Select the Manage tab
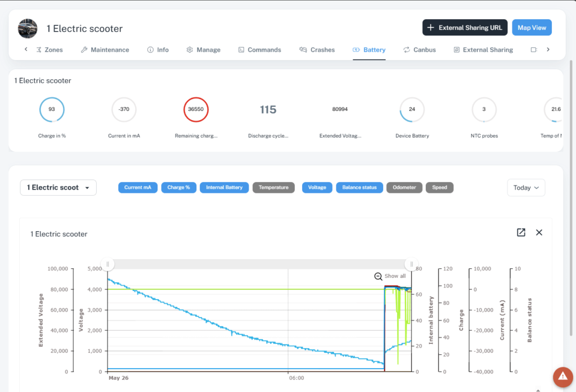The width and height of the screenshot is (576, 392). click(204, 49)
